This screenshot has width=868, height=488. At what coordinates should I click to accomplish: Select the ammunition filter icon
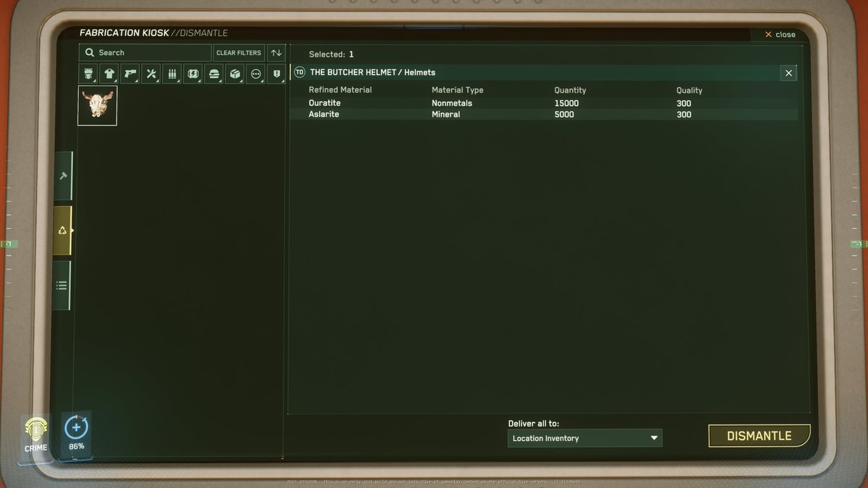[171, 73]
